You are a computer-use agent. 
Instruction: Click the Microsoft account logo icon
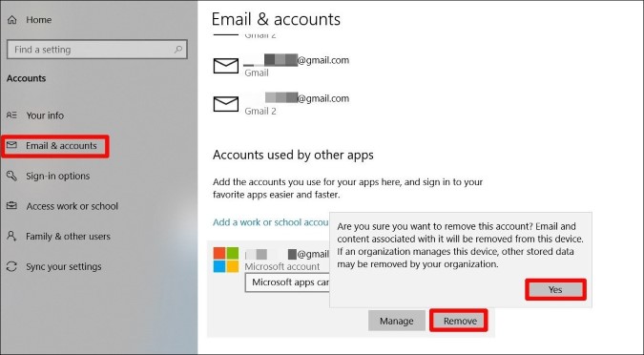[226, 260]
